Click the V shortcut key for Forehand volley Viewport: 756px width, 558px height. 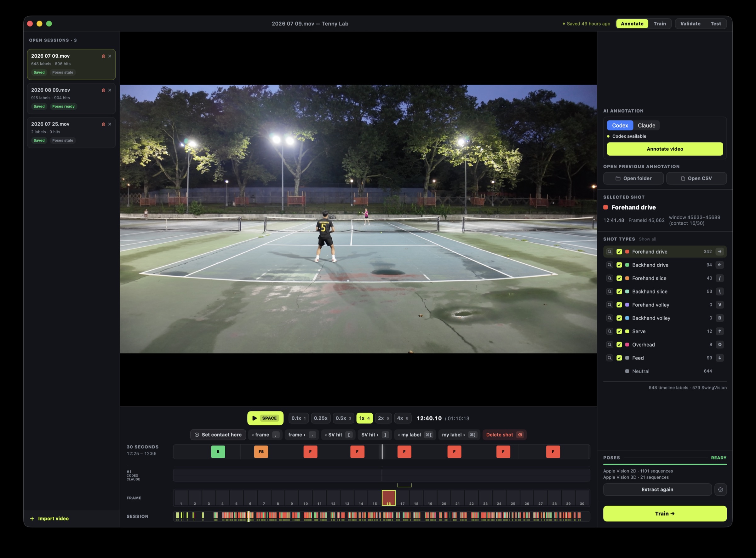pyautogui.click(x=719, y=305)
